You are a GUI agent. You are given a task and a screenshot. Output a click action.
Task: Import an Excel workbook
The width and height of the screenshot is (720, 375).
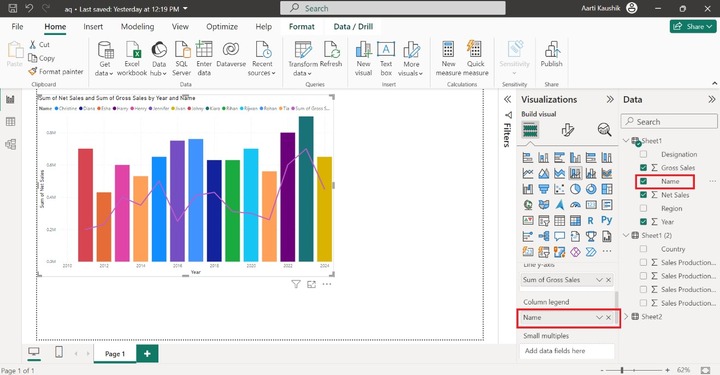132,58
